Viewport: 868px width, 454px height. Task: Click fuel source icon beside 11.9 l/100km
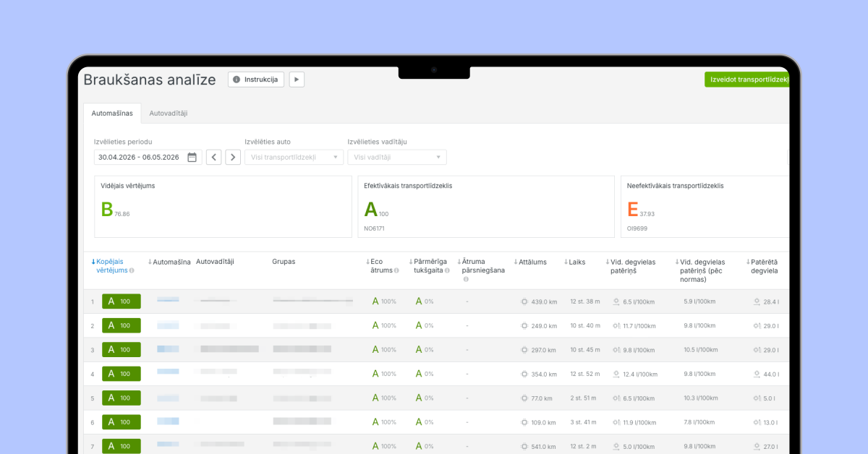pos(616,422)
